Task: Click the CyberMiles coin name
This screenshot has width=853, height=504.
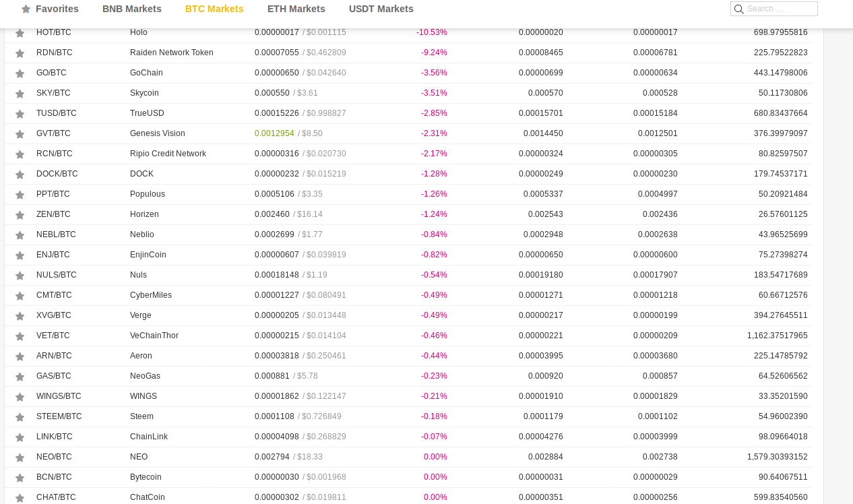Action: pos(151,295)
